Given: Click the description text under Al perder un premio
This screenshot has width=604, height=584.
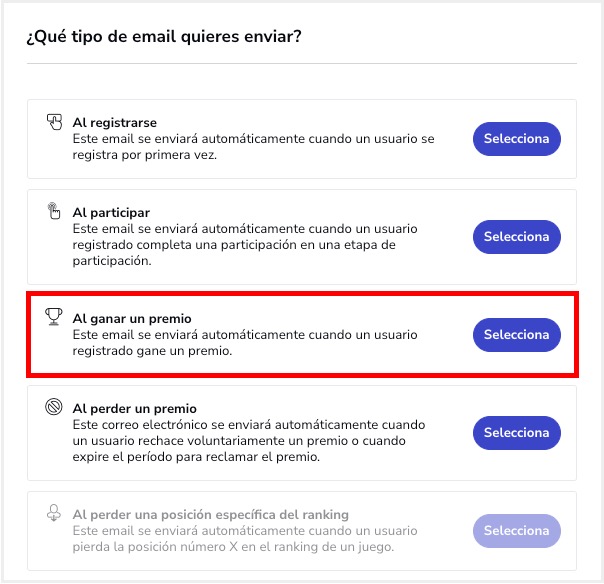Looking at the screenshot, I should tap(250, 441).
